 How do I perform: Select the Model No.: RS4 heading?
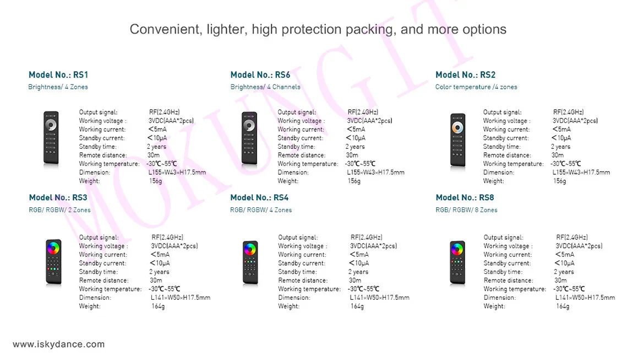[x=260, y=198]
